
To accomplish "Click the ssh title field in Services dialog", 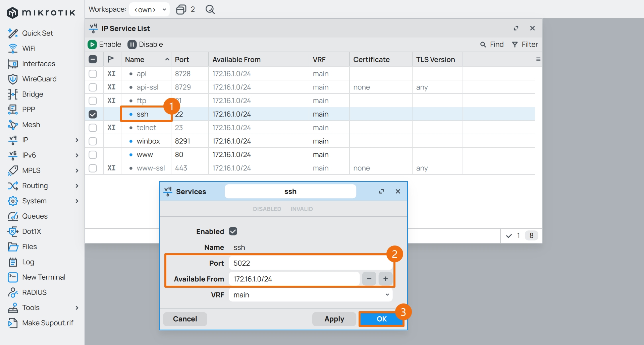I will coord(290,191).
